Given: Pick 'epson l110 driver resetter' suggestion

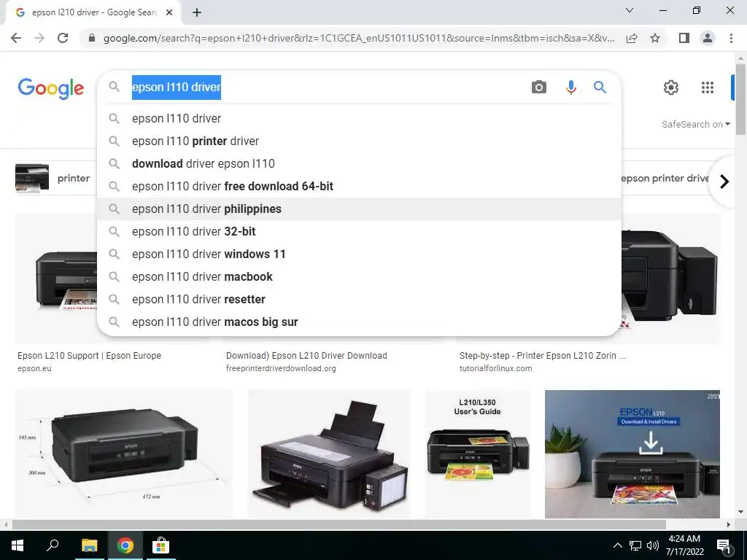Looking at the screenshot, I should [359, 300].
